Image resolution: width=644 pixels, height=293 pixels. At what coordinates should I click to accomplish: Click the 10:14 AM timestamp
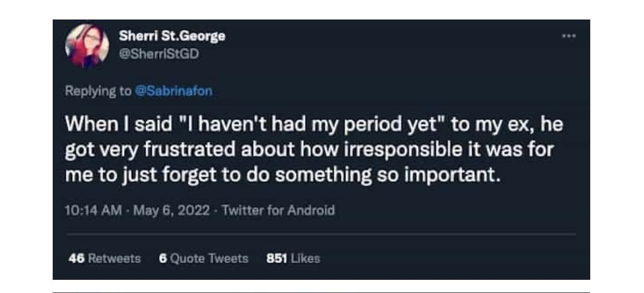(x=93, y=211)
